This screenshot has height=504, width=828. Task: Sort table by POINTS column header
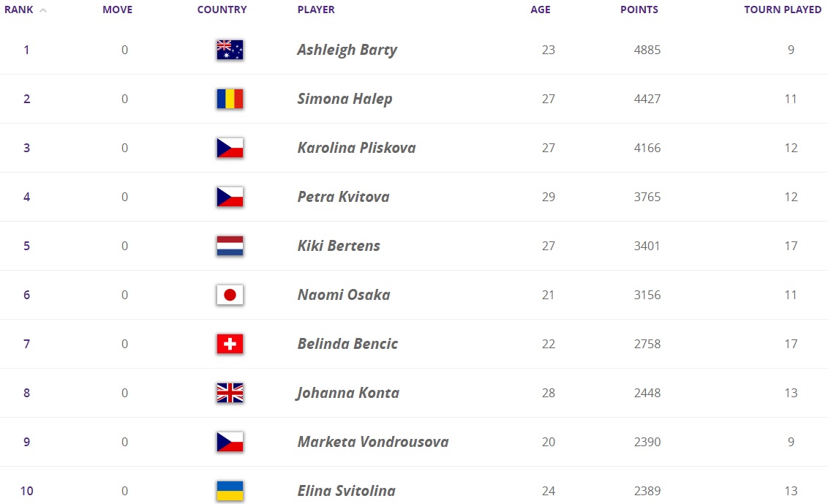[639, 10]
